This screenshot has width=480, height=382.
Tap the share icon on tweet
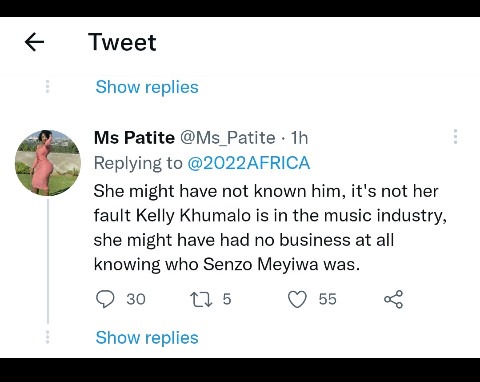393,299
